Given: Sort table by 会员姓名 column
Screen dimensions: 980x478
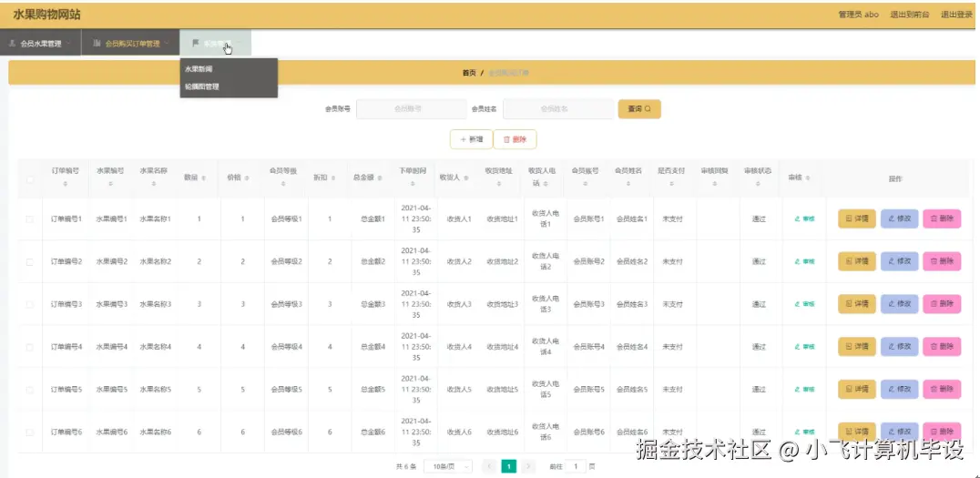Looking at the screenshot, I should point(628,184).
